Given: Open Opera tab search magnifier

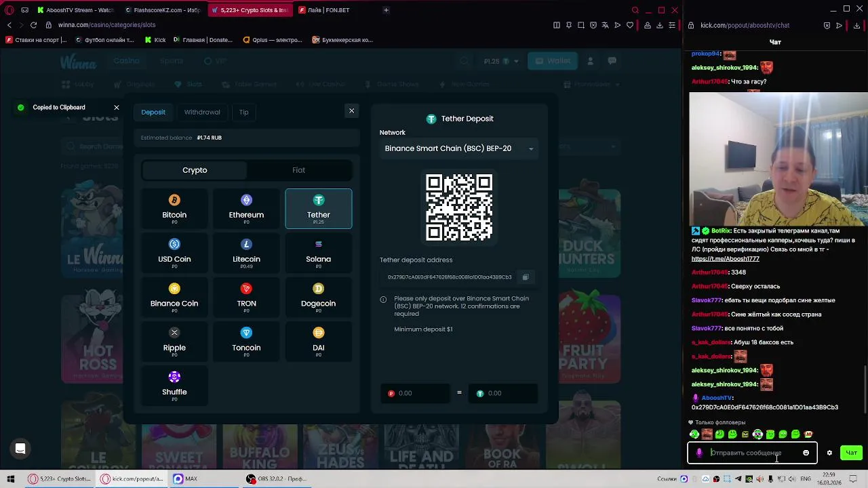Looking at the screenshot, I should (x=635, y=10).
